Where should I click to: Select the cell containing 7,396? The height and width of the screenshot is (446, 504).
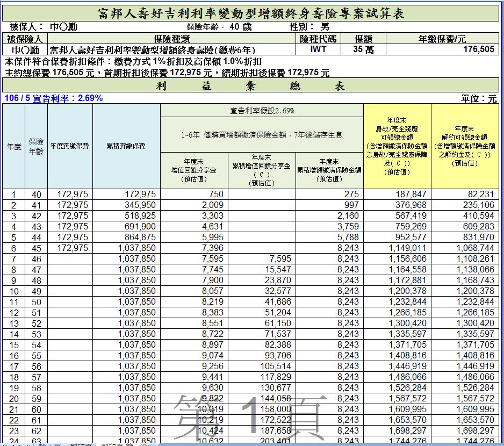(194, 248)
